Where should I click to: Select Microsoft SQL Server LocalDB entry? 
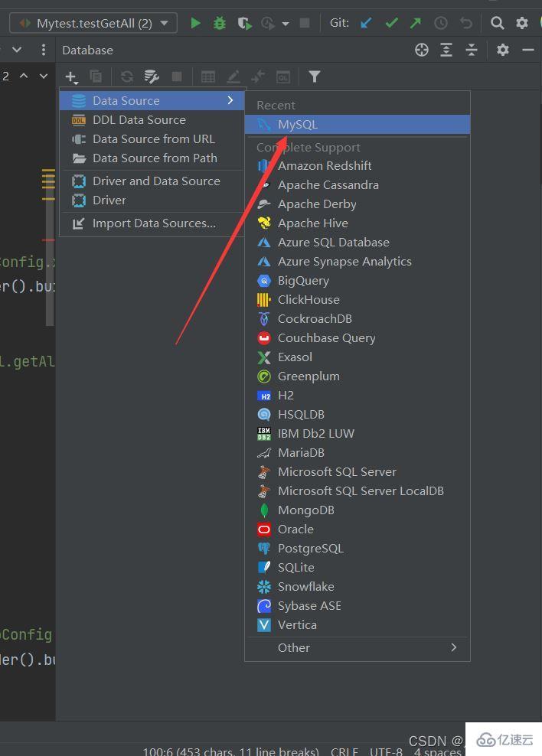click(x=358, y=490)
